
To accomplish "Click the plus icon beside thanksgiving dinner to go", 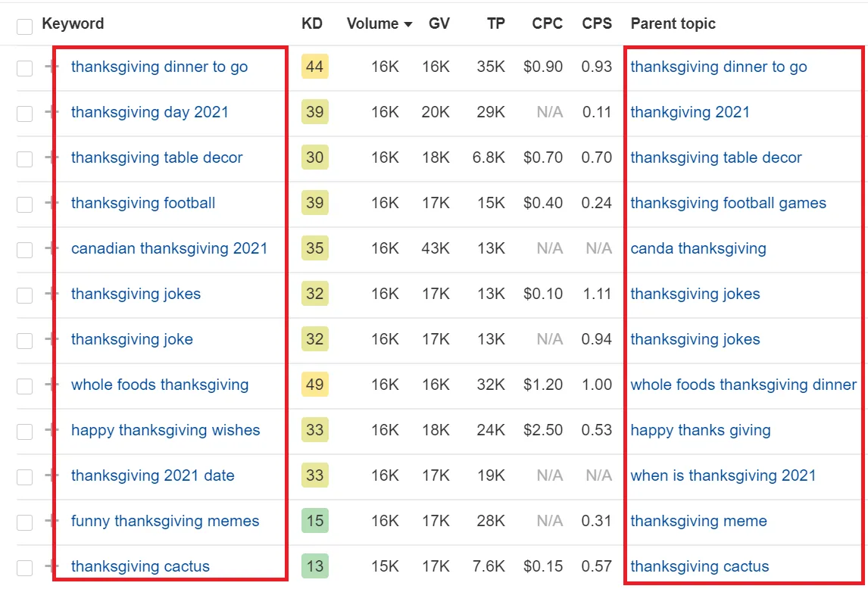I will [x=50, y=67].
